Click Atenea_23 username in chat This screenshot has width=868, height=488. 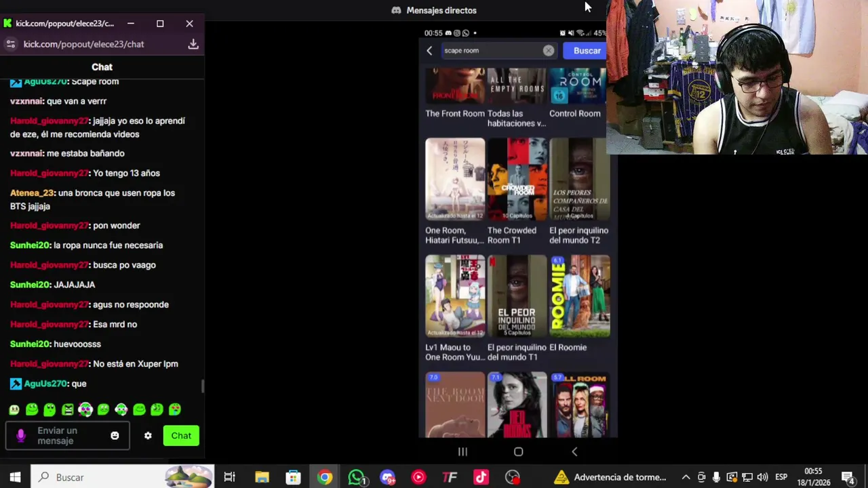coord(32,193)
